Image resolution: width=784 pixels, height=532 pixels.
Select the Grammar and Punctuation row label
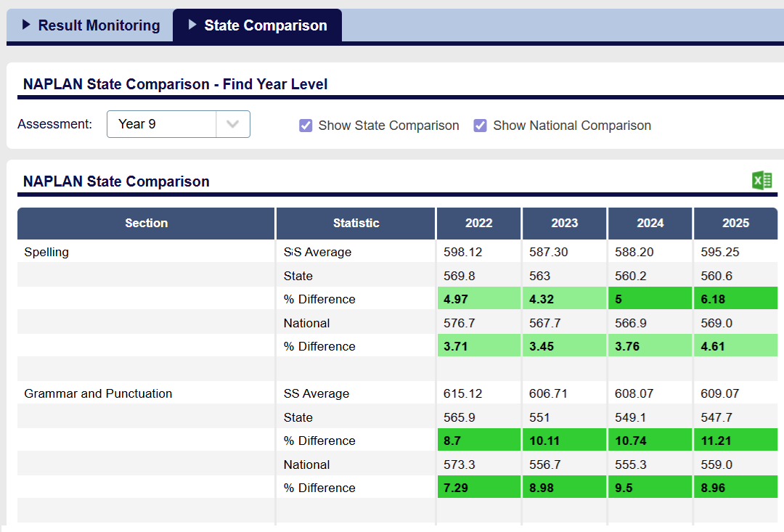[x=98, y=393]
